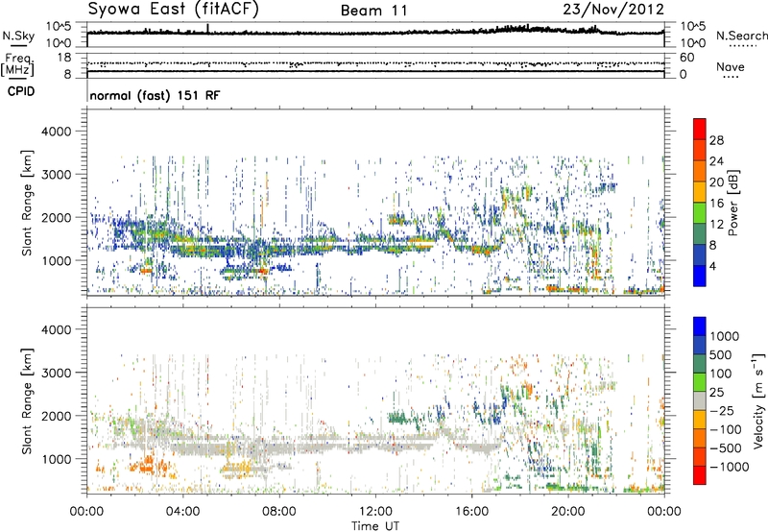
Task: Click the "04:00" time axis label
Action: click(x=182, y=512)
